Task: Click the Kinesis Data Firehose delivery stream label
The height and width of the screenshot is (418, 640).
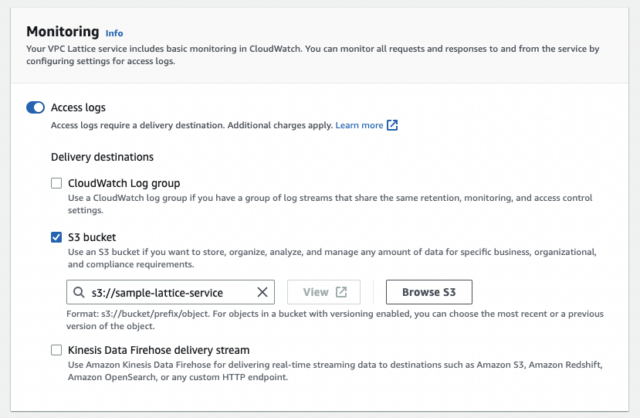Action: 158,350
